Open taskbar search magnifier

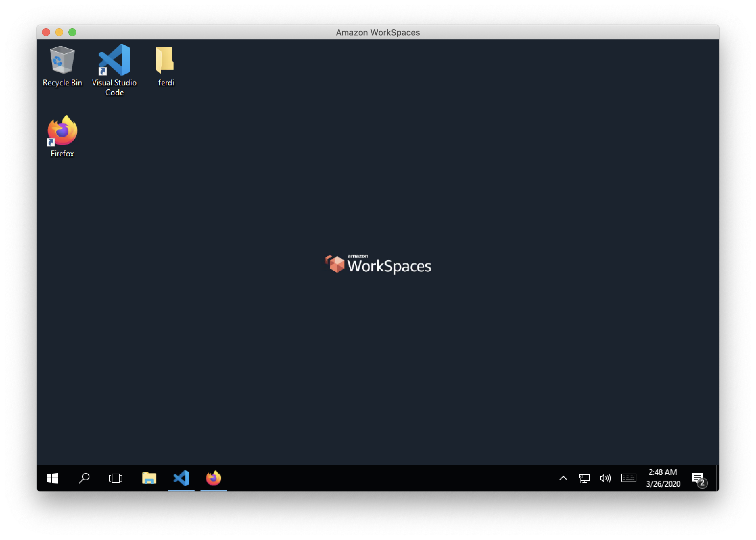84,478
